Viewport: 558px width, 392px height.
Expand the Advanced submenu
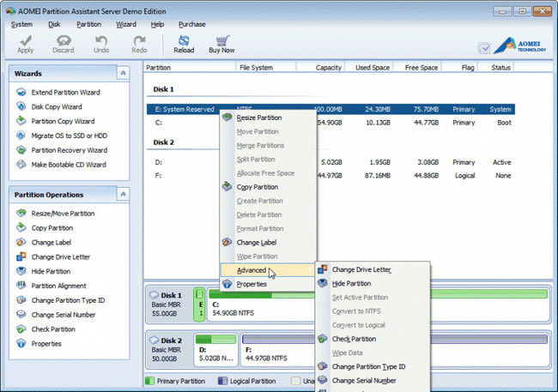[251, 270]
